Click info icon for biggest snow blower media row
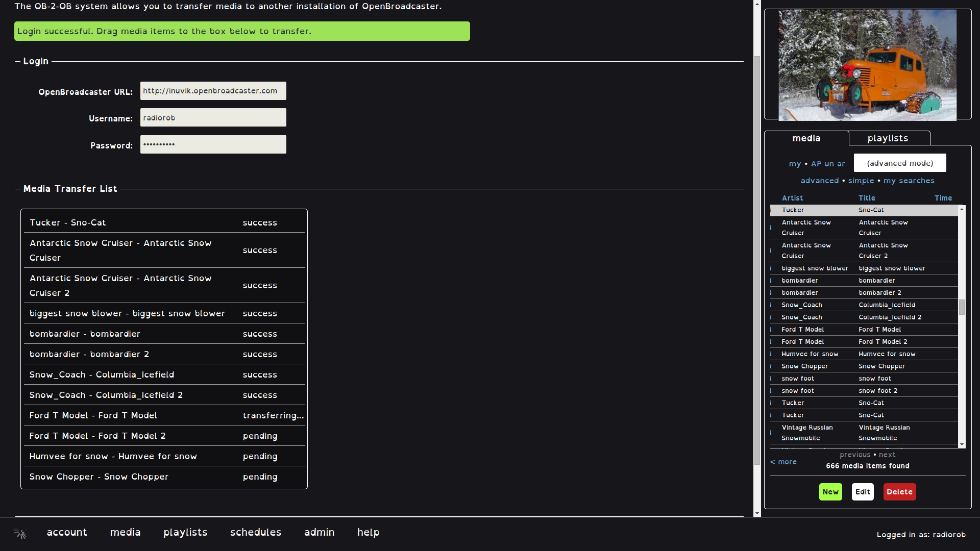The height and width of the screenshot is (551, 980). 771,268
